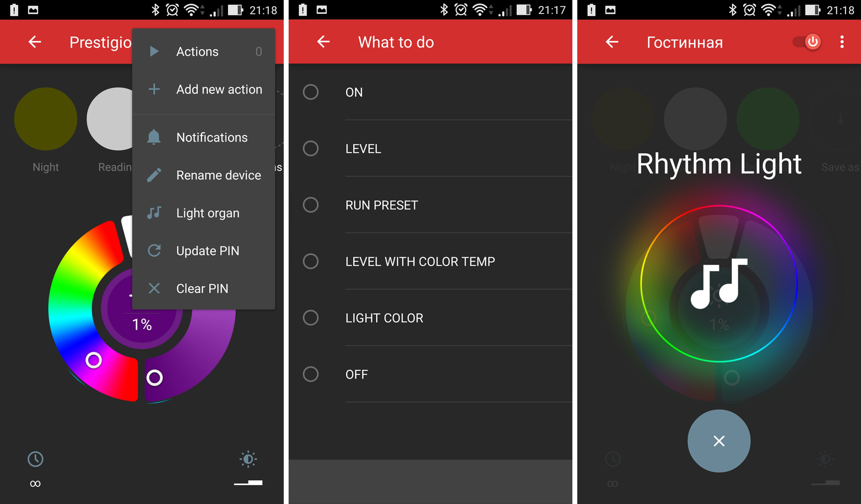This screenshot has height=504, width=861.
Task: Select the LEVEL radio button
Action: (311, 149)
